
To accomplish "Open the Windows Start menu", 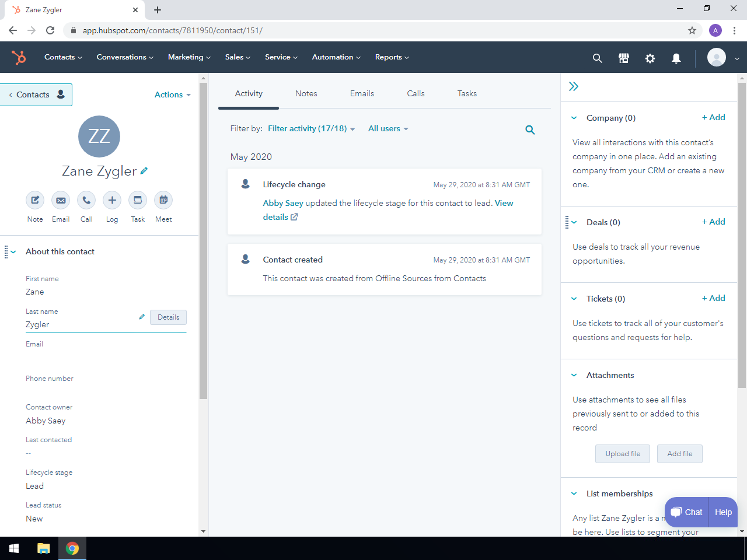I will [x=14, y=548].
